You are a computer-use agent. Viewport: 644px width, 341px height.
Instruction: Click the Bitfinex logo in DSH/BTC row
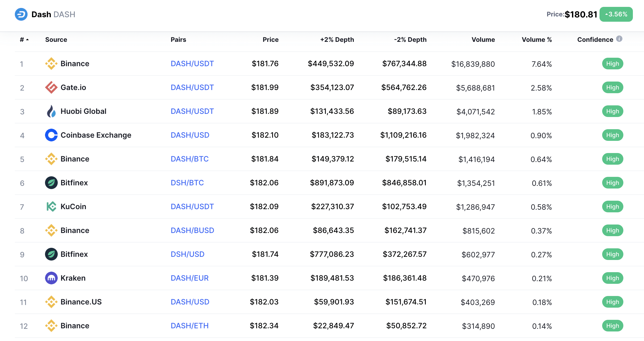(x=51, y=183)
